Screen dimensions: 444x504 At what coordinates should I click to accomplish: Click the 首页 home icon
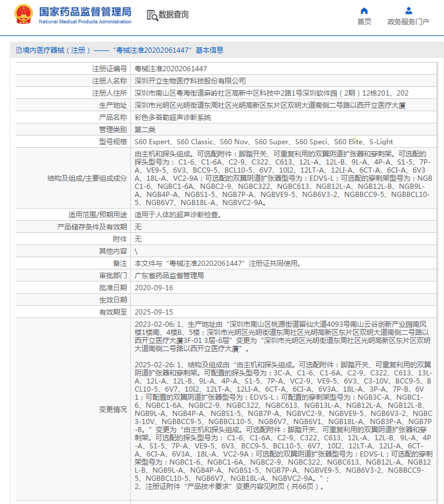(364, 10)
